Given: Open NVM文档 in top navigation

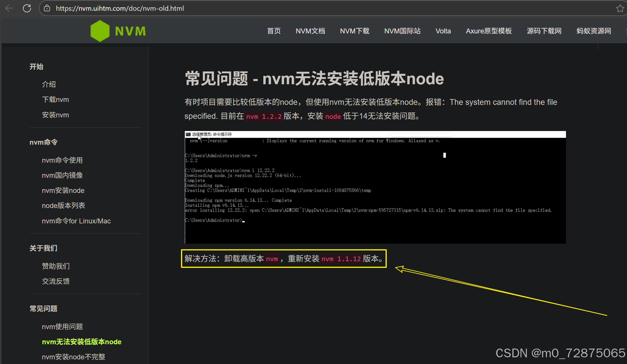Looking at the screenshot, I should click(310, 31).
